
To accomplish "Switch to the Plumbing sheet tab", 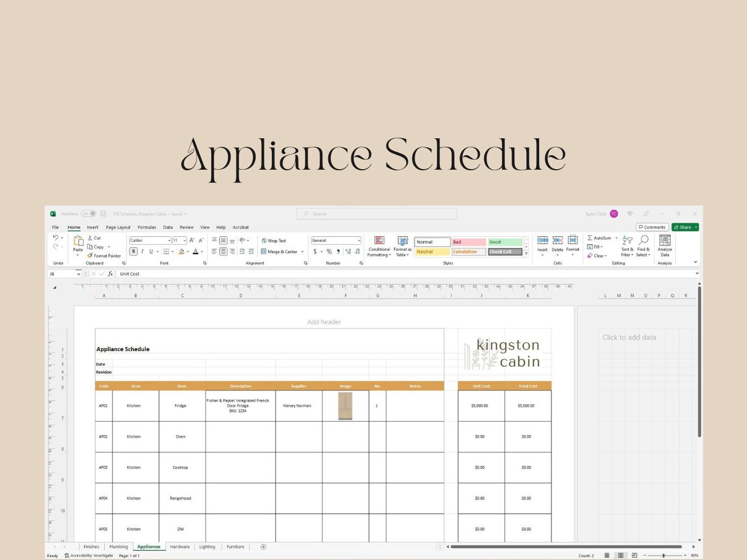I will (119, 547).
